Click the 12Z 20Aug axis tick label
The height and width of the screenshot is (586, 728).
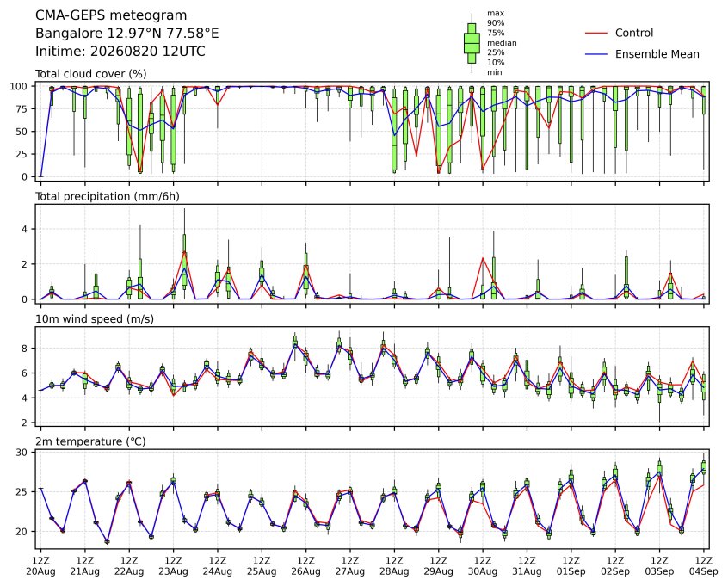pos(40,566)
